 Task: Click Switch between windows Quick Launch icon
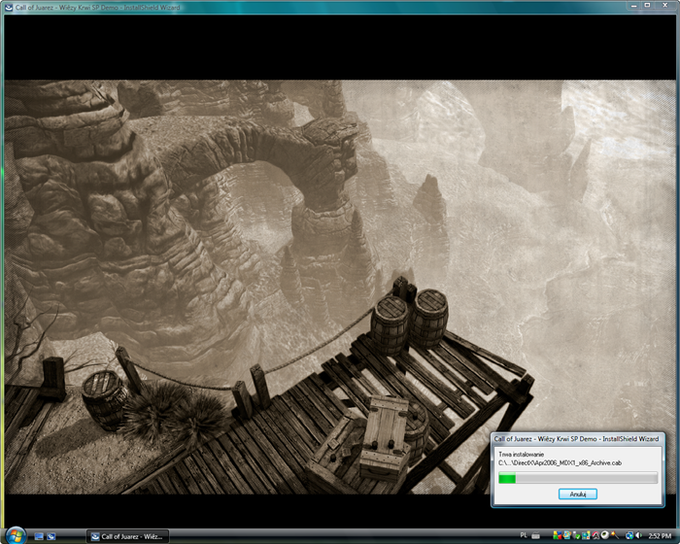(x=51, y=537)
